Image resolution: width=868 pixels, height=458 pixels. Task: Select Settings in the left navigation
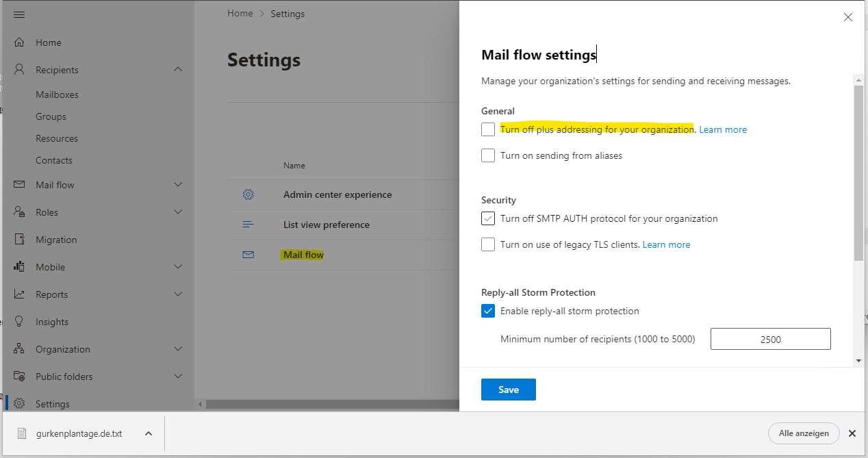(53, 404)
